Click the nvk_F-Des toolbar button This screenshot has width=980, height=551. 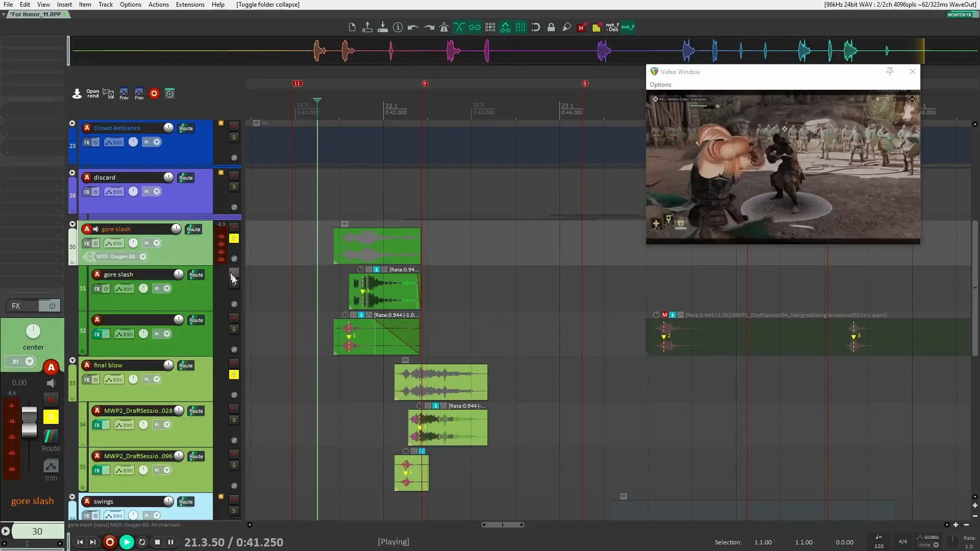(612, 28)
